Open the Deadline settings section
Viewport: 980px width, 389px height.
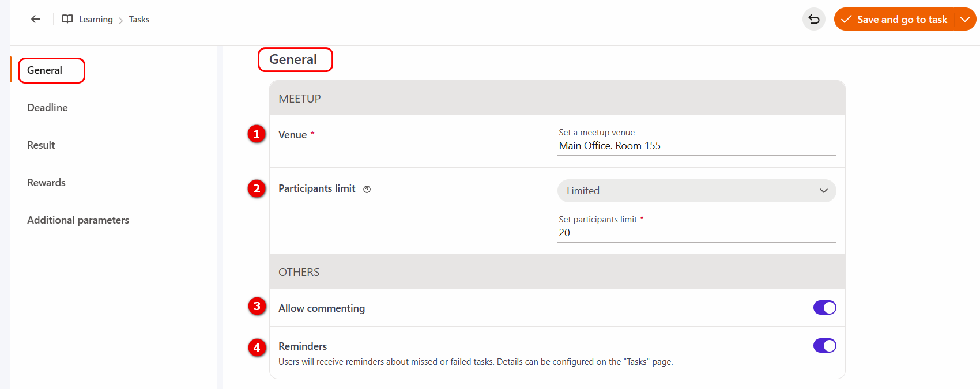pyautogui.click(x=47, y=108)
